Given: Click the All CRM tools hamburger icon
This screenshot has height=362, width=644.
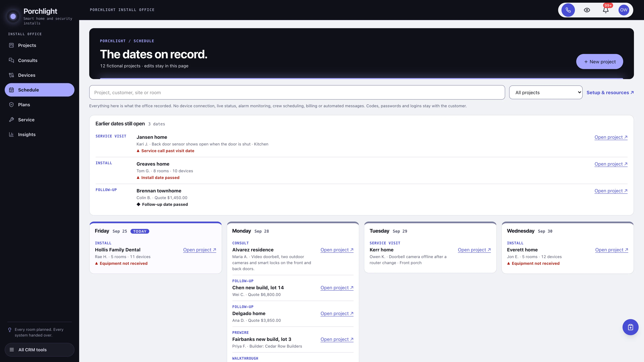Looking at the screenshot, I should 12,350.
